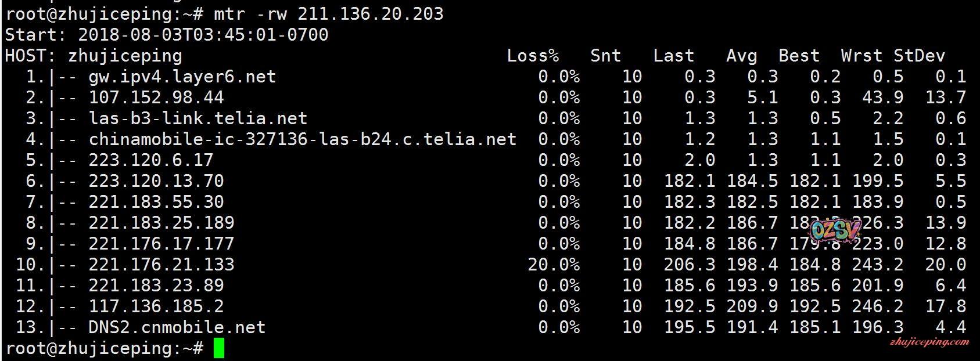The height and width of the screenshot is (361, 980).
Task: Click the 223.120.13.70 hop address
Action: (x=156, y=181)
